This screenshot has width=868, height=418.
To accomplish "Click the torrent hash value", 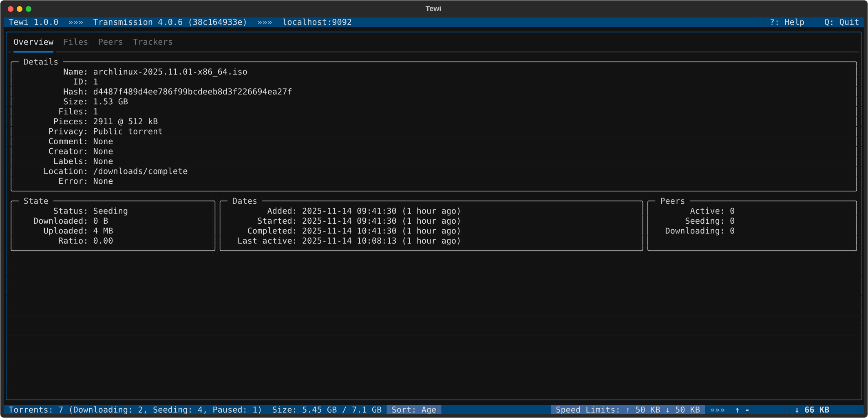I will [192, 92].
